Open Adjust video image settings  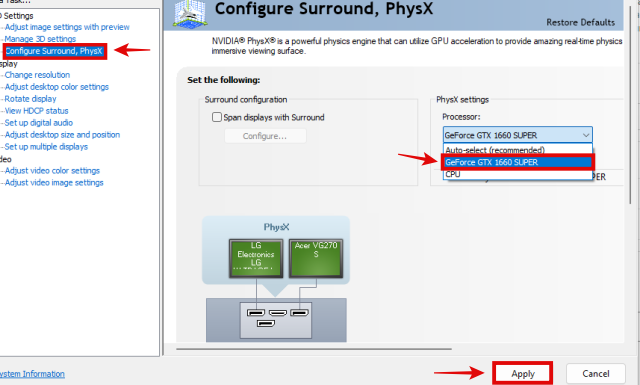54,182
